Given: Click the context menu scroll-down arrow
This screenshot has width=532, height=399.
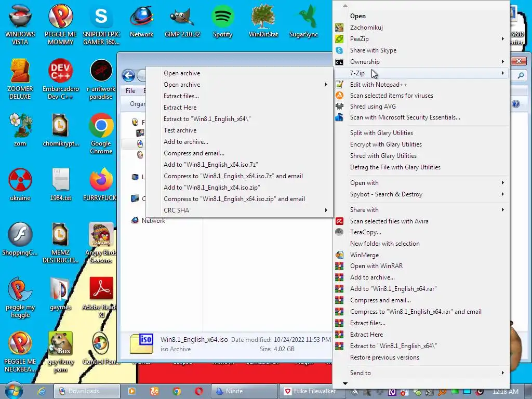Looking at the screenshot, I should (x=345, y=383).
